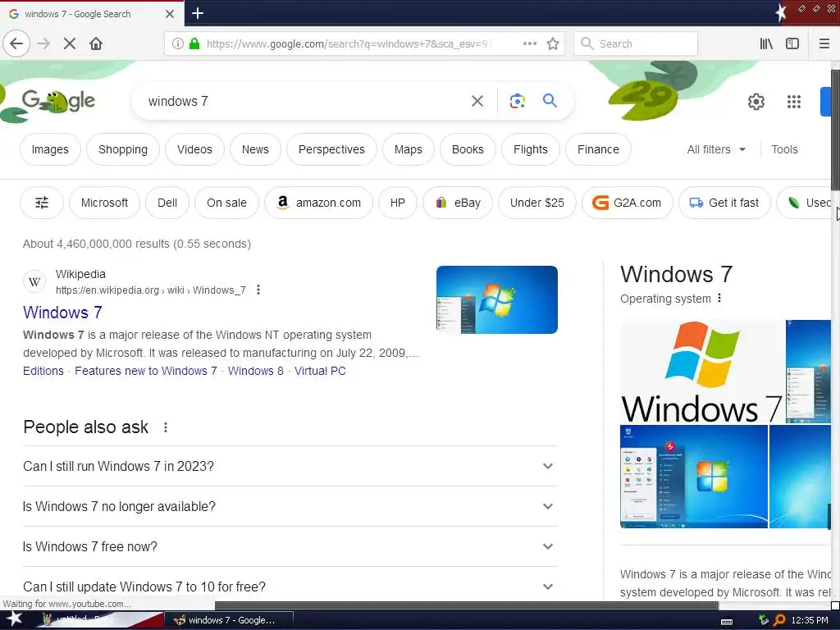Switch to the Maps tab
840x630 pixels.
click(x=409, y=149)
